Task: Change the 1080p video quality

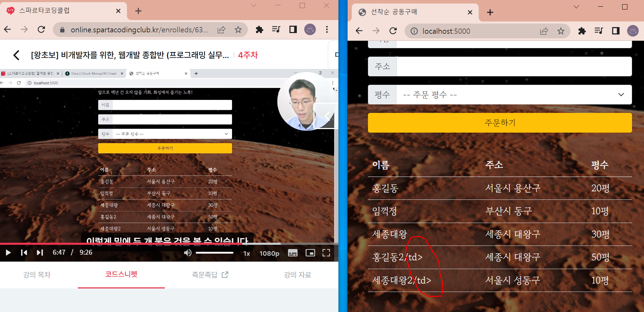Action: pyautogui.click(x=269, y=253)
